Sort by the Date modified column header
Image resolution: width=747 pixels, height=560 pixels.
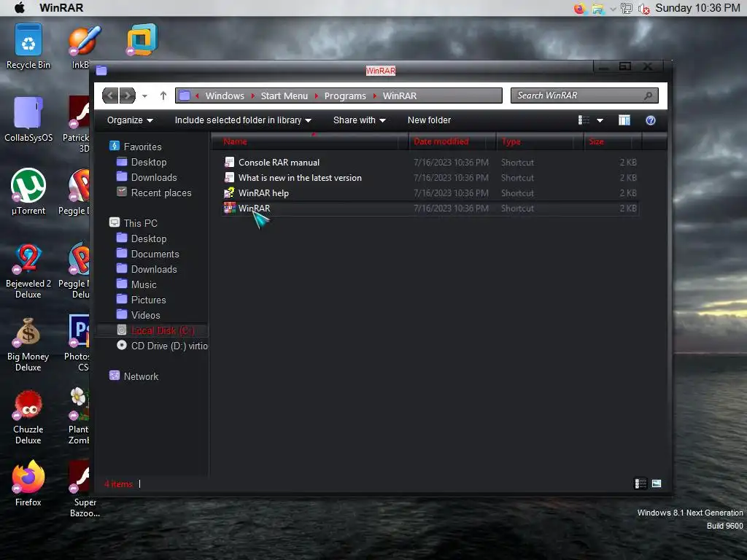click(452, 141)
